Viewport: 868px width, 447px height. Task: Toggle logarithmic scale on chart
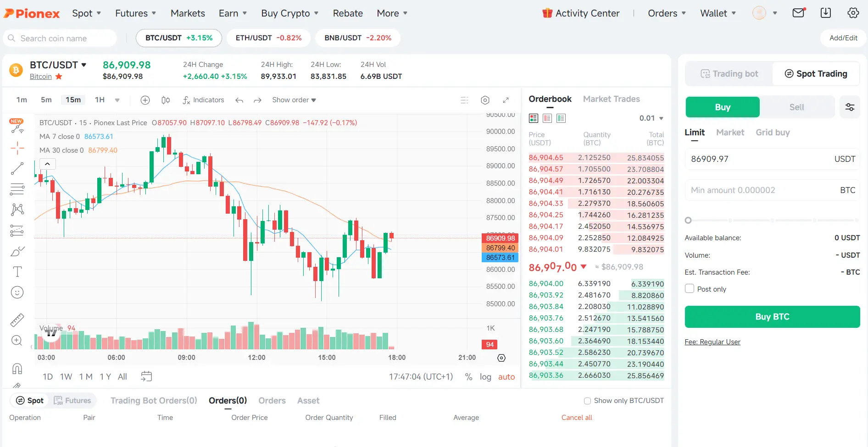click(x=485, y=377)
